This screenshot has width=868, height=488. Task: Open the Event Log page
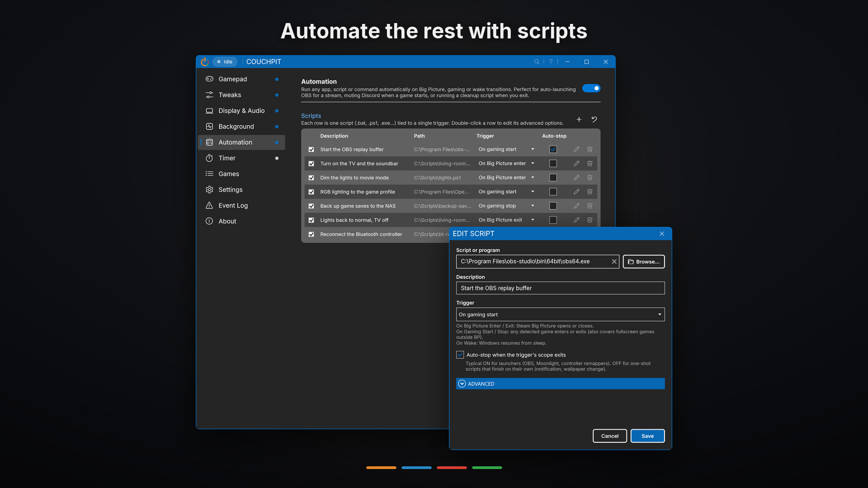point(241,206)
